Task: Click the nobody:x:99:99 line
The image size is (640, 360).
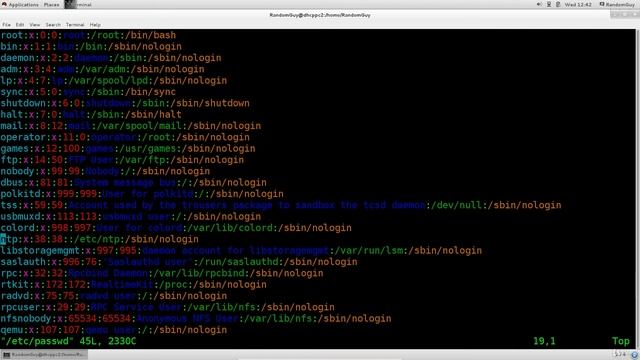Action: coord(105,171)
